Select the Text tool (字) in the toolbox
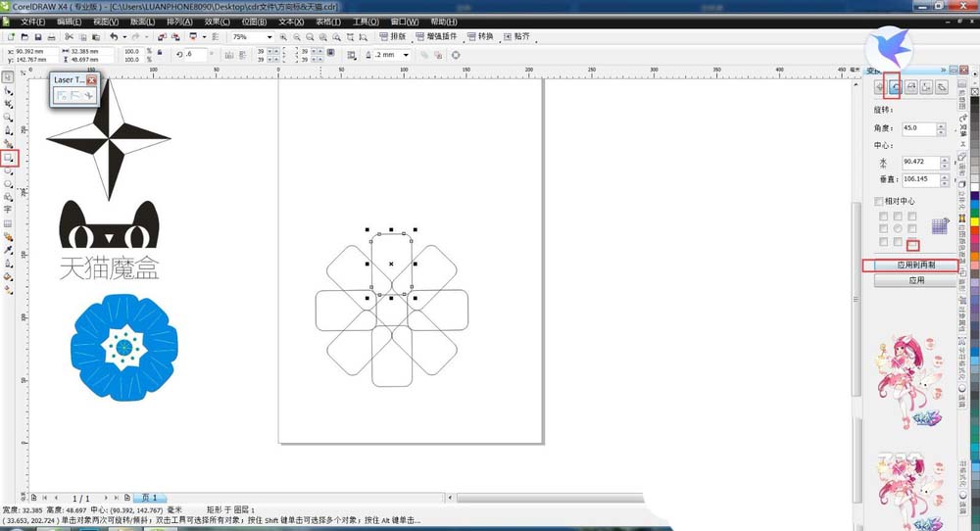The width and height of the screenshot is (980, 531). pyautogui.click(x=9, y=209)
